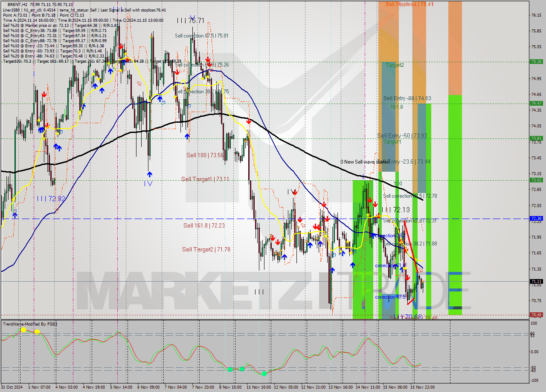
Task: Select 'Sell Entry -88 | 74.63' label
Action: [407, 98]
